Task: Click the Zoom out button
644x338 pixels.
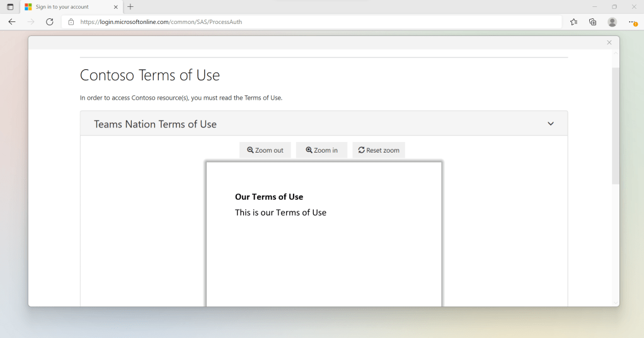Action: coord(265,150)
